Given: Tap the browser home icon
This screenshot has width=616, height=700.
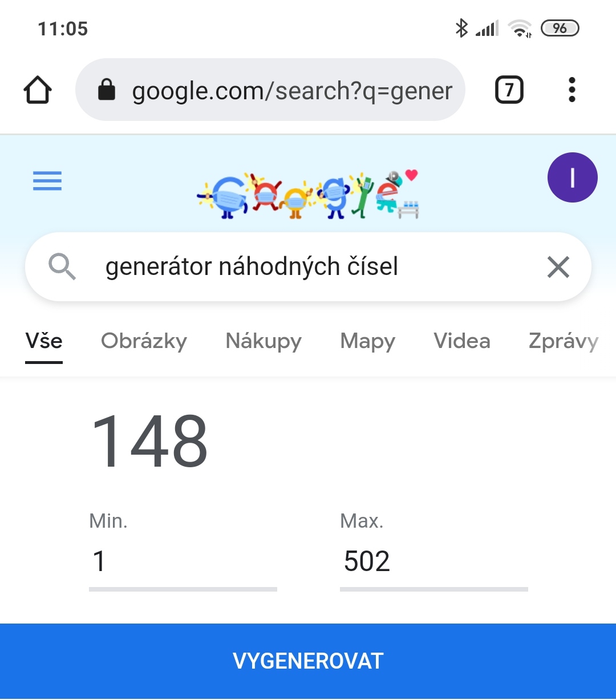Looking at the screenshot, I should (x=38, y=90).
